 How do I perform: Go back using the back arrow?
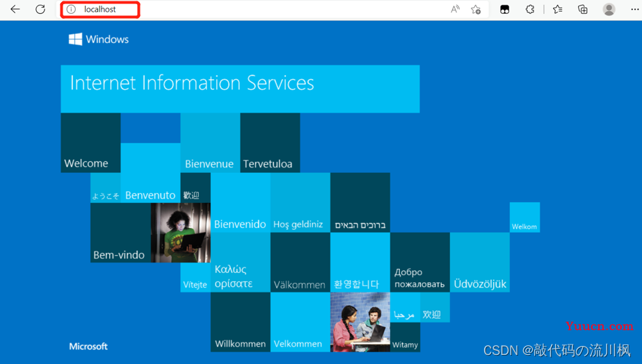(15, 9)
